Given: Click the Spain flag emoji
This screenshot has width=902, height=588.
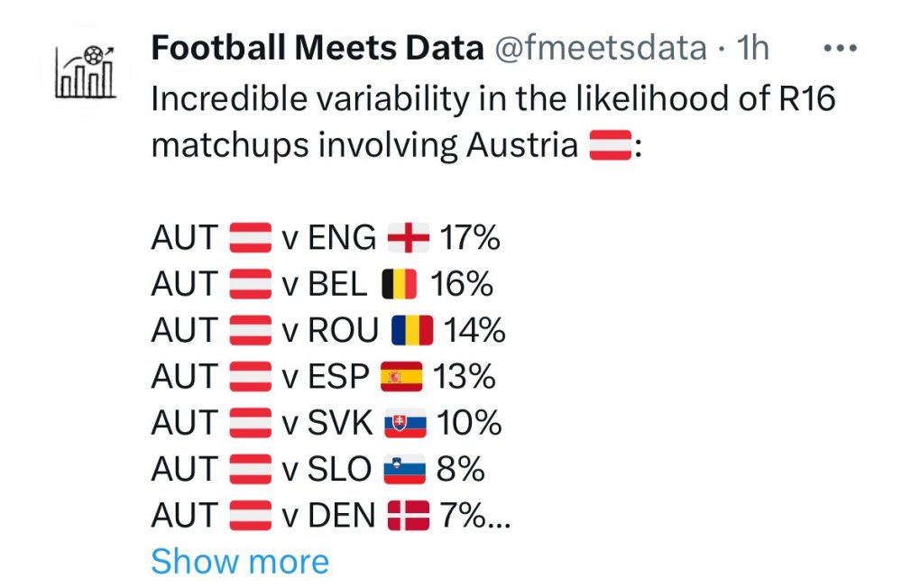Looking at the screenshot, I should tap(401, 377).
